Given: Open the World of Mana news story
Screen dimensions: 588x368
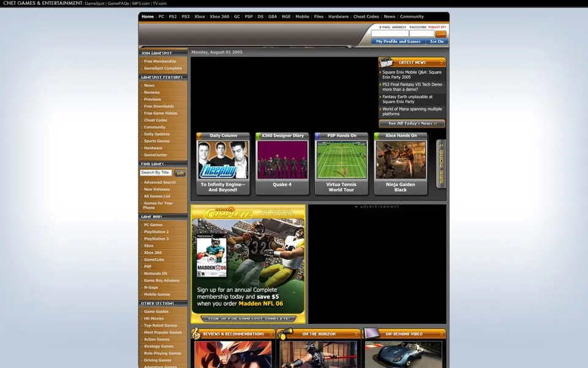Looking at the screenshot, I should 412,111.
